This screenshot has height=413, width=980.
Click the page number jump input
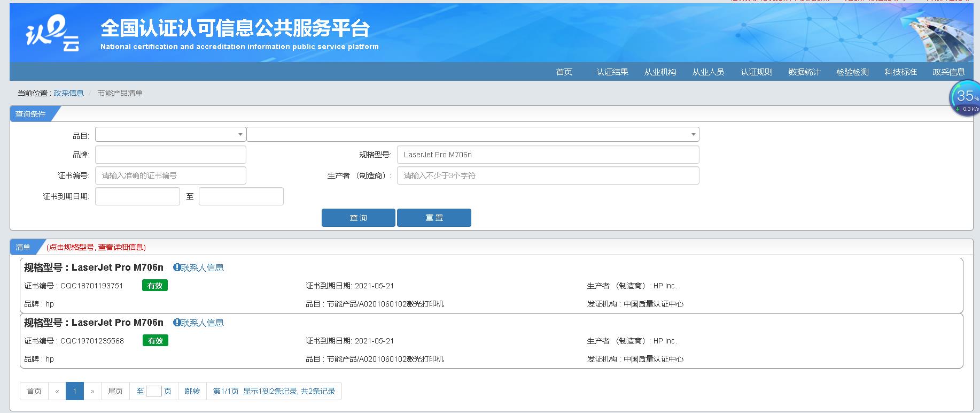pos(154,391)
